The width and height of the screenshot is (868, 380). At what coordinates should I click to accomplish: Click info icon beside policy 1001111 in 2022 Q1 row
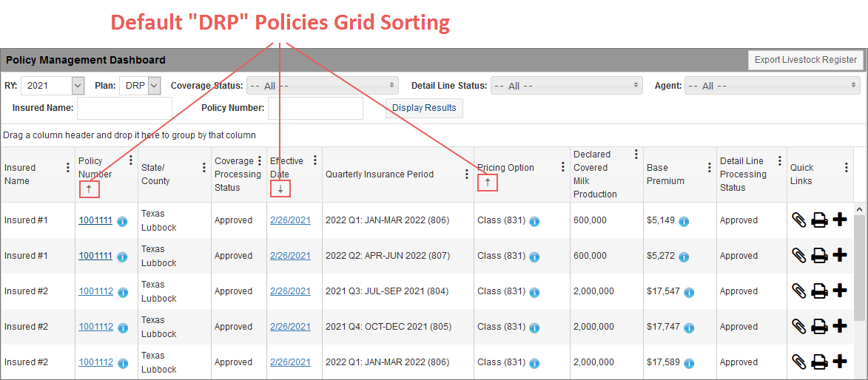(122, 221)
